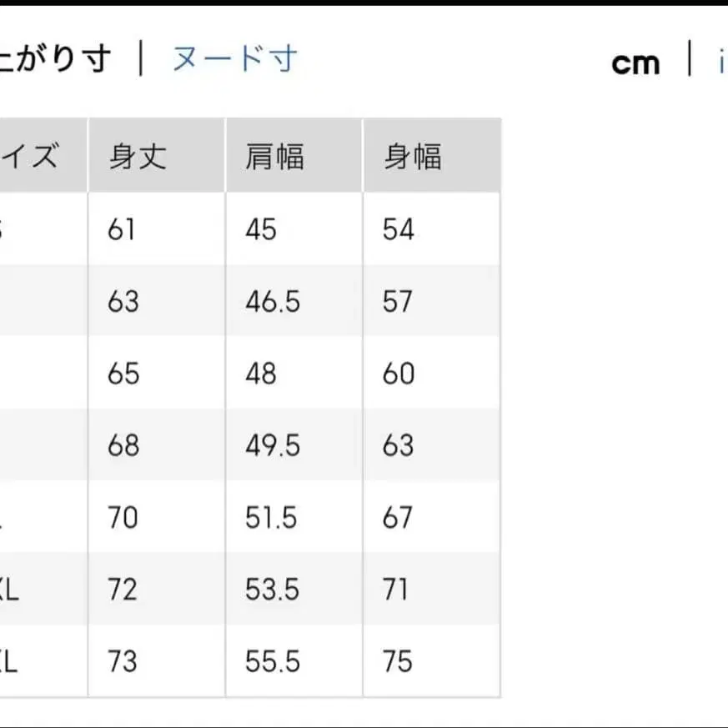Image resolution: width=728 pixels, height=728 pixels.
Task: Click the body width value 75
Action: pos(398,661)
